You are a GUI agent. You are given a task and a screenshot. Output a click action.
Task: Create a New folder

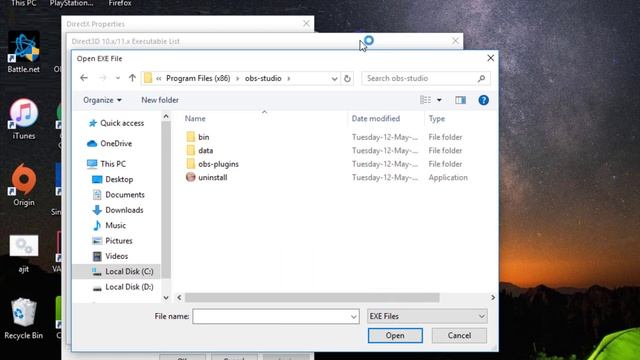[x=160, y=100]
